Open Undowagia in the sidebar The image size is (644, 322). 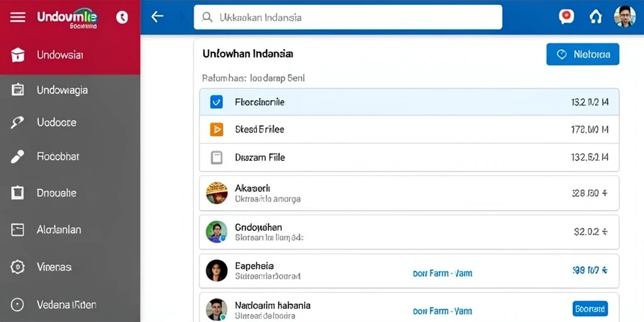tap(70, 90)
